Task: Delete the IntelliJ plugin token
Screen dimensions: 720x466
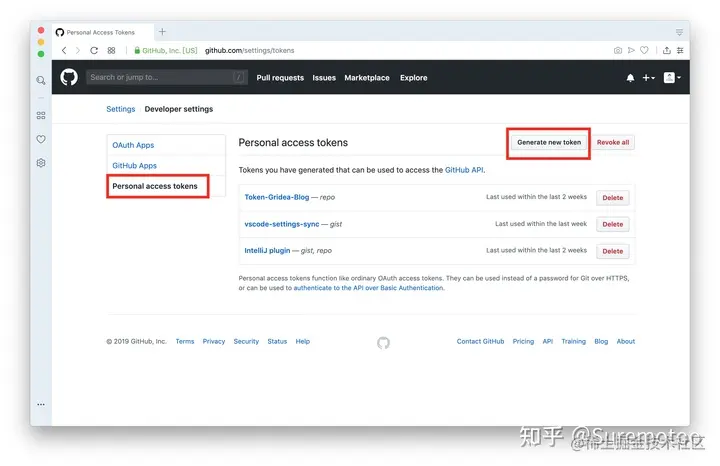Action: 613,251
